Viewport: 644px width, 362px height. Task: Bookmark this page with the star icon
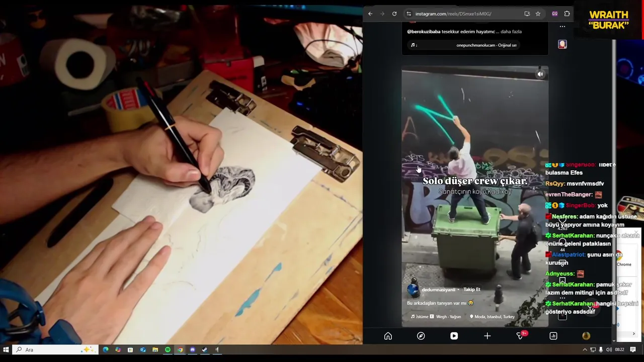(538, 14)
